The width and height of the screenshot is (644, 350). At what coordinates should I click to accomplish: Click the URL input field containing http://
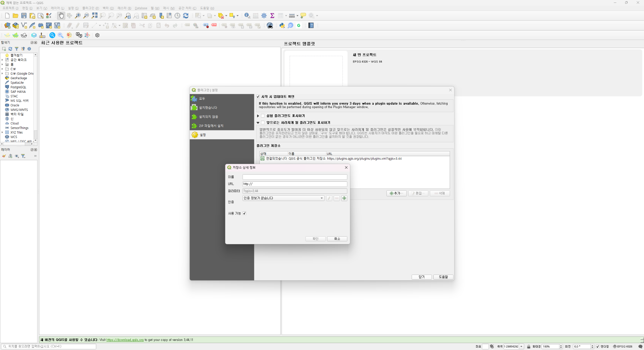tap(295, 184)
